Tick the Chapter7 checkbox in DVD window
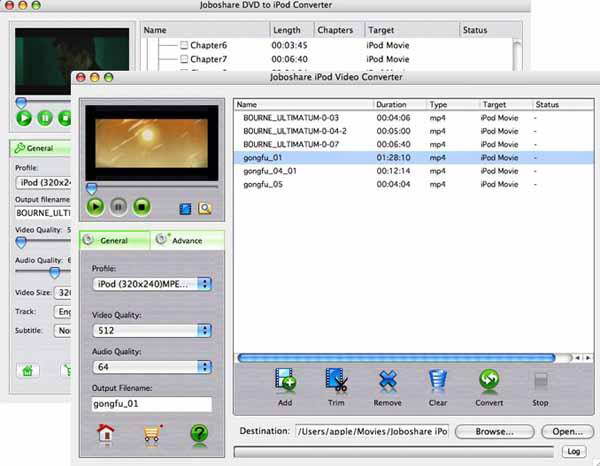The height and width of the screenshot is (466, 600). pos(184,59)
